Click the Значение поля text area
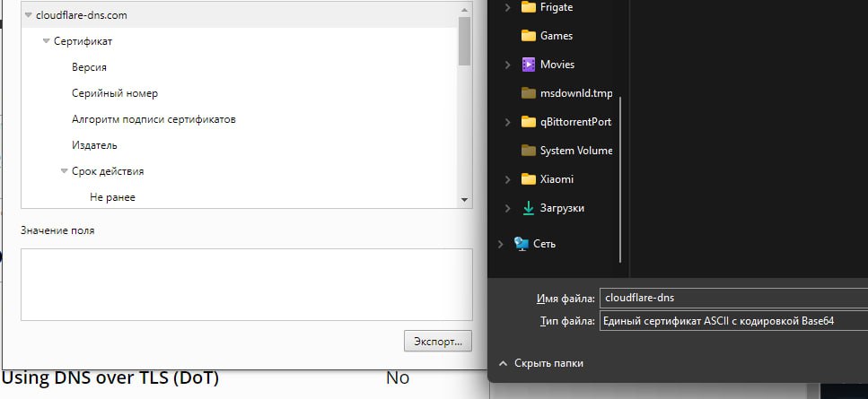 [x=246, y=284]
